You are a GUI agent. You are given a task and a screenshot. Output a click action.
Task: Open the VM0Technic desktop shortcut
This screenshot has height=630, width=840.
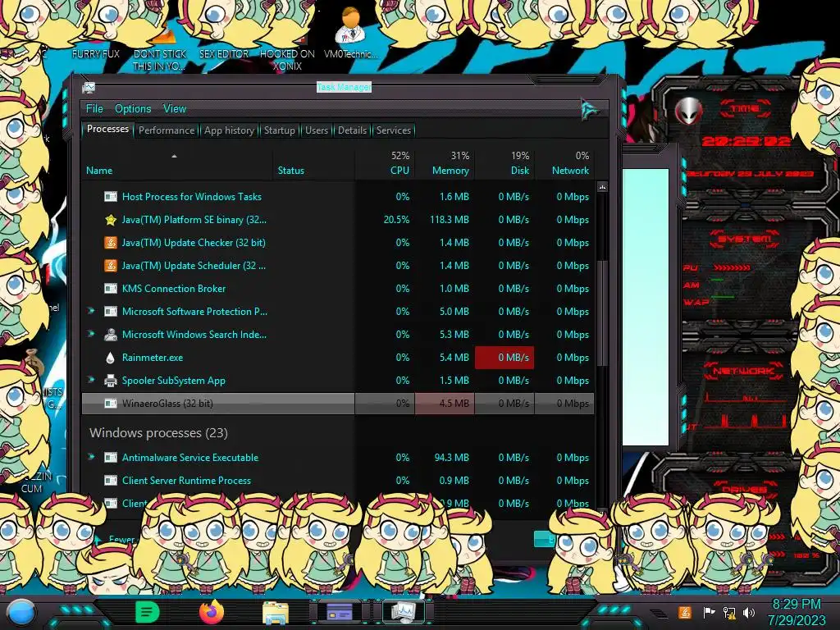coord(351,32)
